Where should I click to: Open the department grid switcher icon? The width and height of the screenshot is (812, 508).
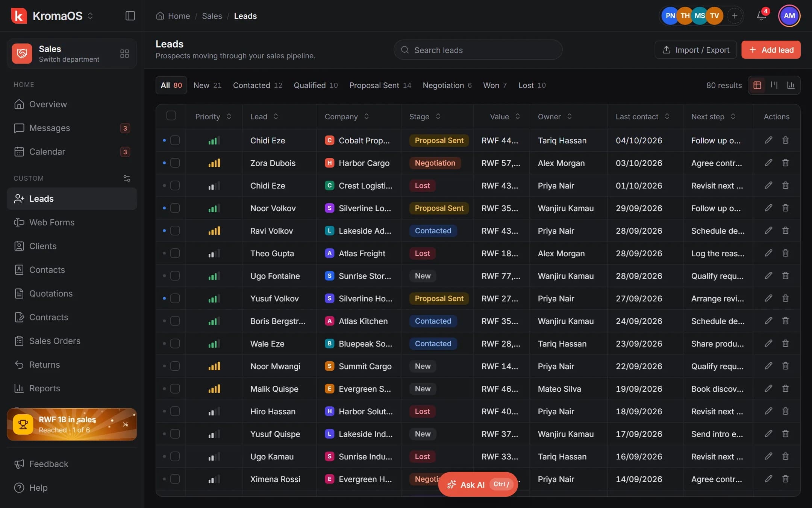coord(124,53)
